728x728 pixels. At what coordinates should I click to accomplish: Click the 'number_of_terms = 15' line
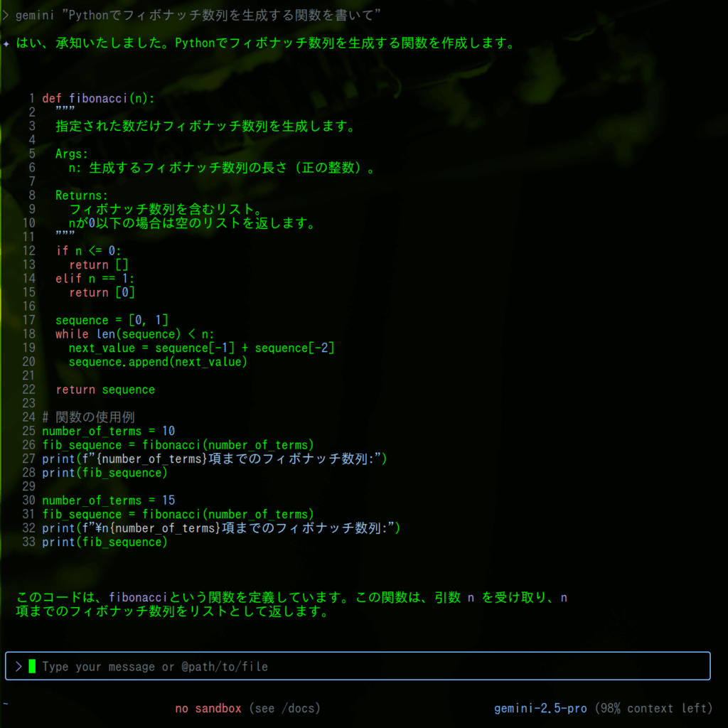[108, 500]
